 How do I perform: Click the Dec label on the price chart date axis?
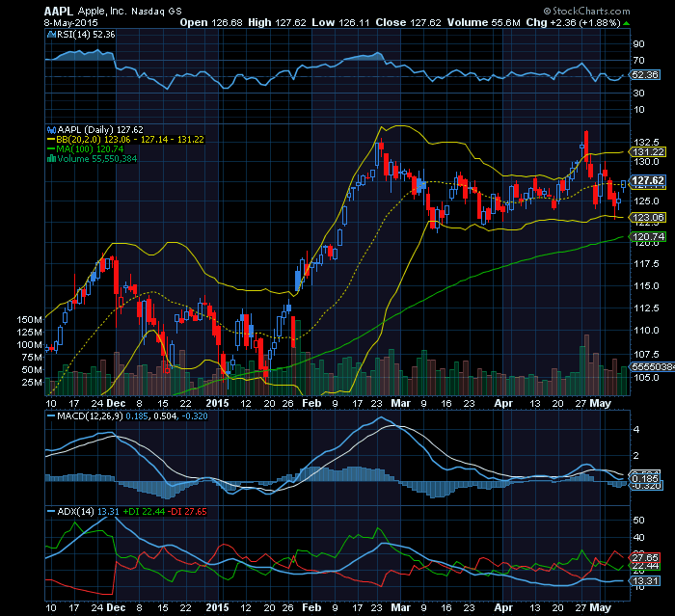[116, 403]
